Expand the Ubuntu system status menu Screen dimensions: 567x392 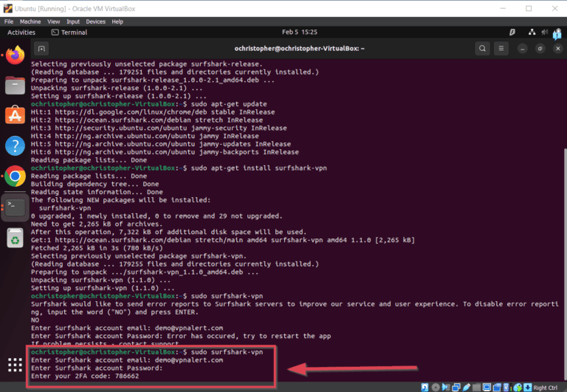point(545,32)
